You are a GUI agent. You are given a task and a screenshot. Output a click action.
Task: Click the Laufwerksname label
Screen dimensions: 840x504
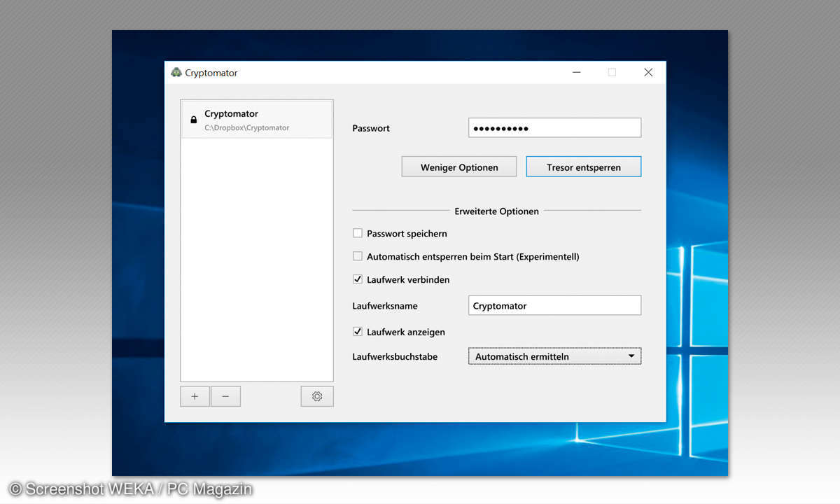click(385, 306)
